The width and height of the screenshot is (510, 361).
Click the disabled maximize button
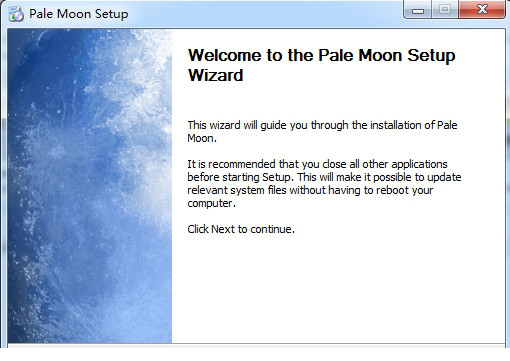click(445, 9)
